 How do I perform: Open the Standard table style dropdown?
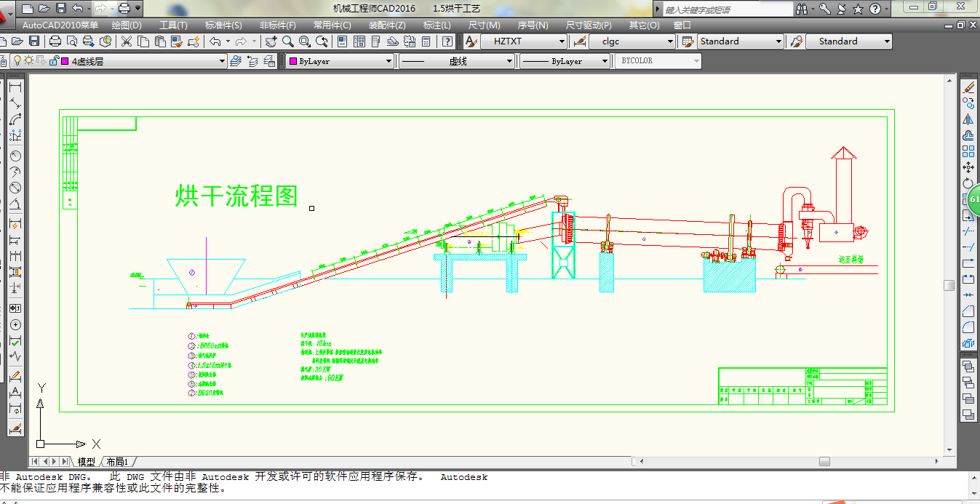coord(778,41)
